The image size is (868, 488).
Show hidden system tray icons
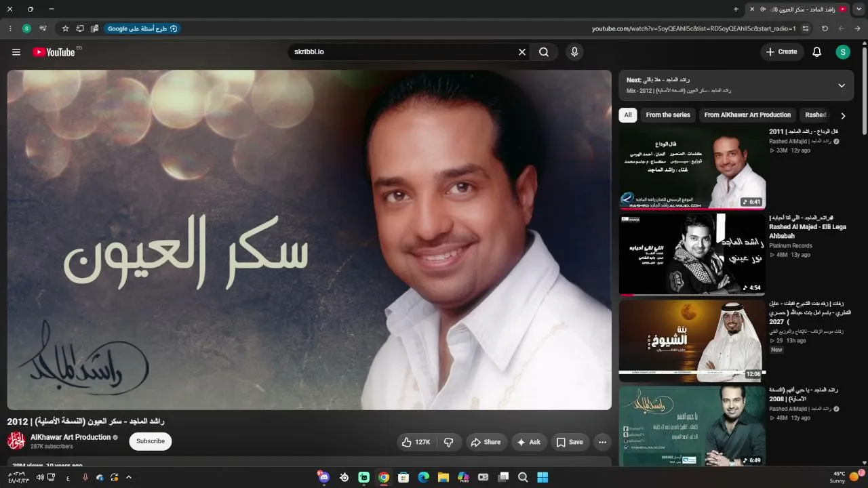click(x=129, y=477)
